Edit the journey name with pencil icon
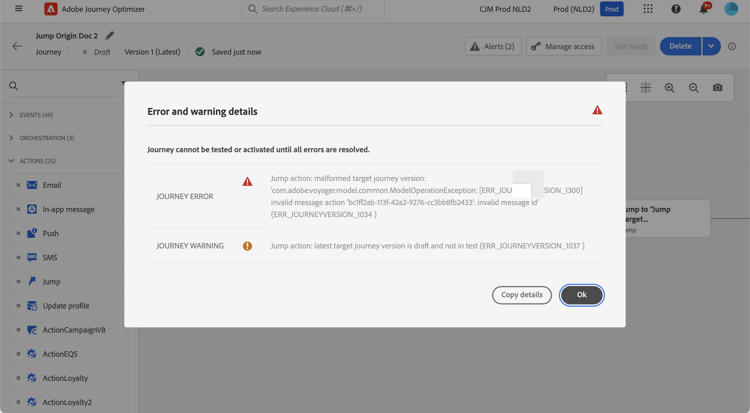750x413 pixels. point(110,35)
